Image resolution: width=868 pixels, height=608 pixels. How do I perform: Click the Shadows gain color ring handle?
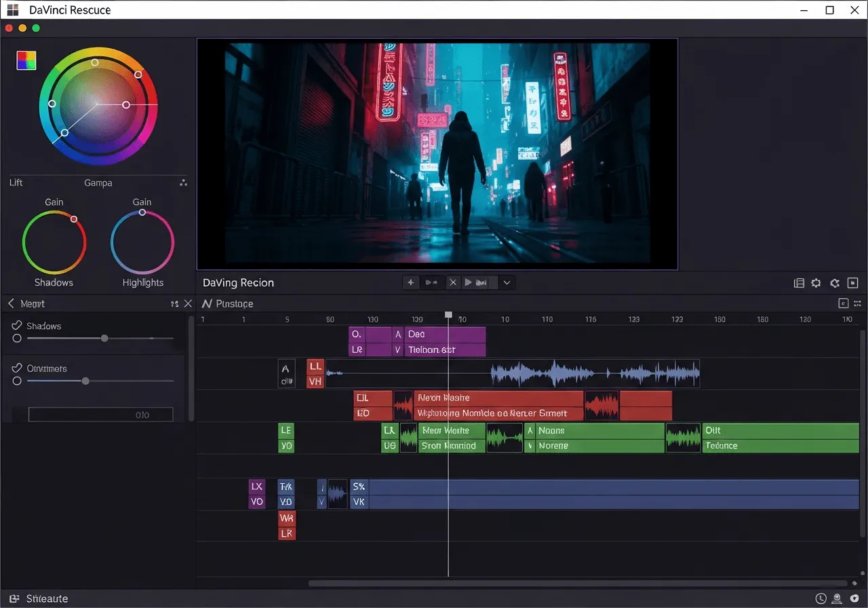click(74, 219)
